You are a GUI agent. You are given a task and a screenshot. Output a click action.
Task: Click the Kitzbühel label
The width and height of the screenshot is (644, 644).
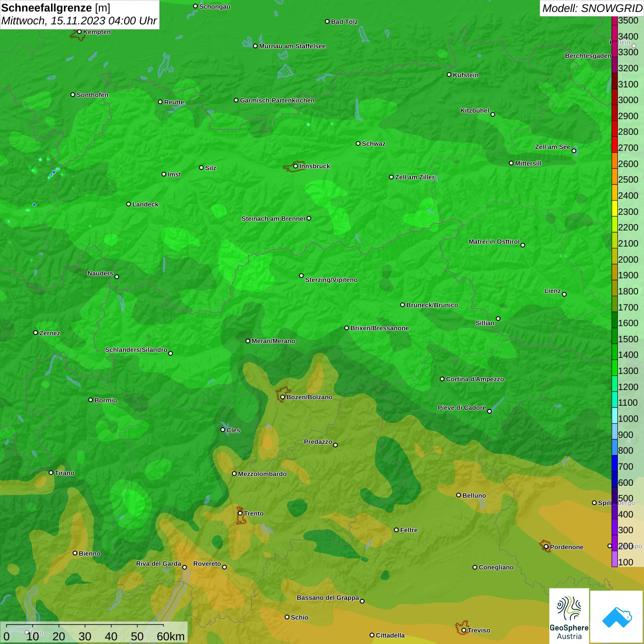[475, 110]
